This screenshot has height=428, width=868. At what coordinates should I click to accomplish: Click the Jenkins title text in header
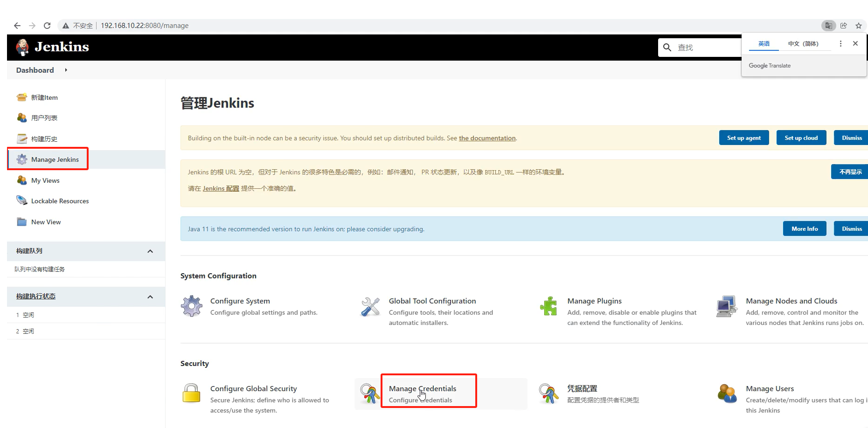coord(62,47)
